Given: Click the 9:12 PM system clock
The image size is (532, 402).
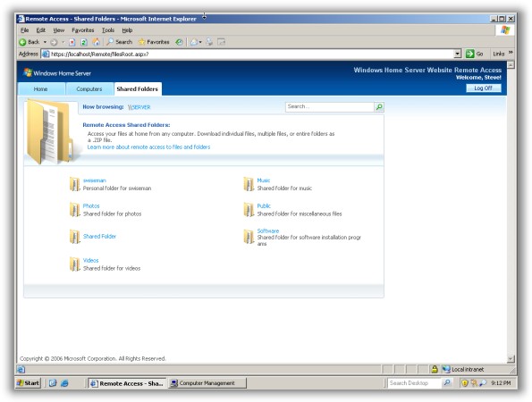Looking at the screenshot, I should [x=501, y=383].
